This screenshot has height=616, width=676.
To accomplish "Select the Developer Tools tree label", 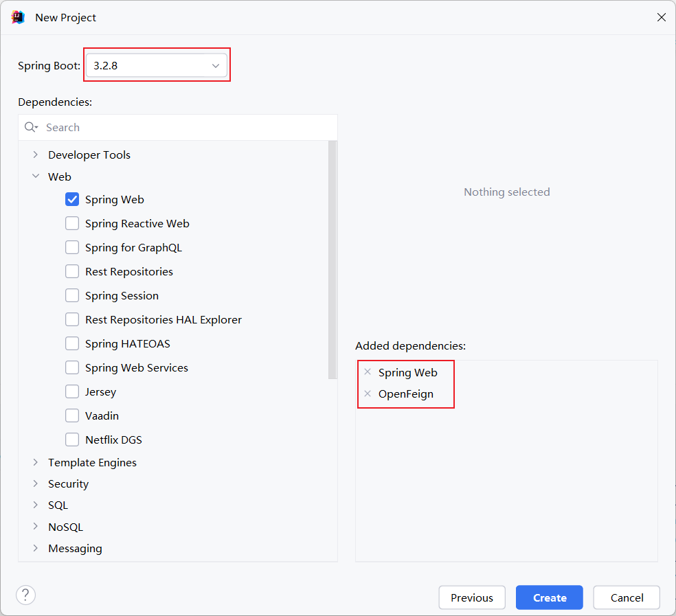I will 89,155.
